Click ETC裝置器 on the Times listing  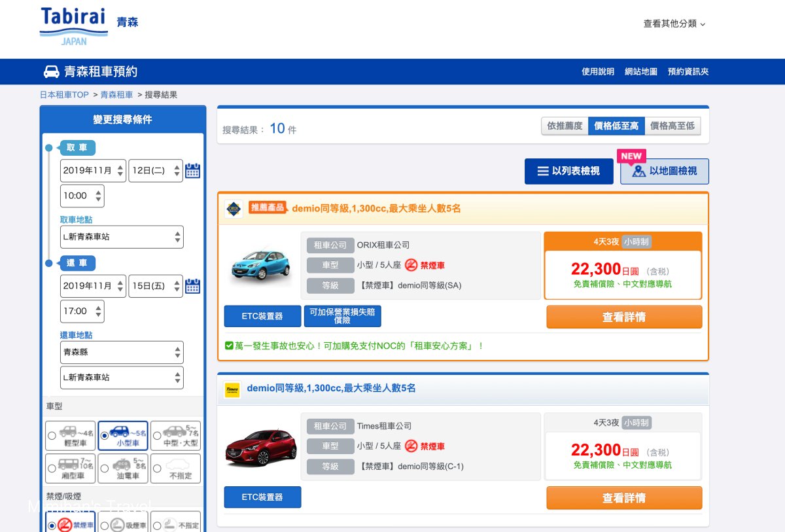(262, 497)
